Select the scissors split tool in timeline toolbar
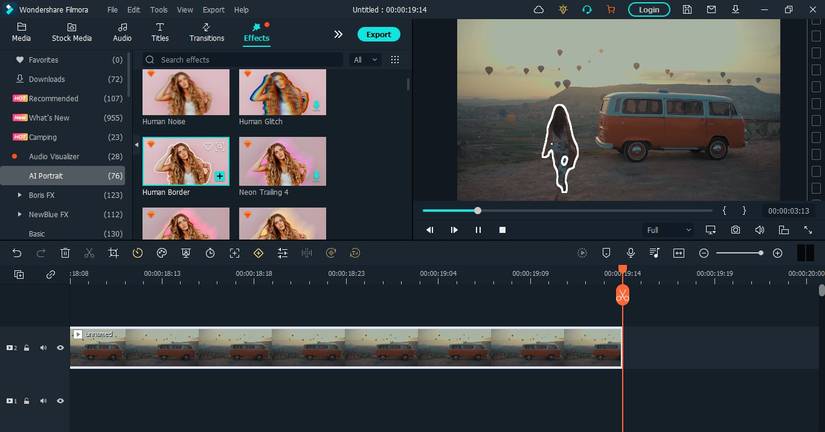This screenshot has height=432, width=825. [x=89, y=253]
